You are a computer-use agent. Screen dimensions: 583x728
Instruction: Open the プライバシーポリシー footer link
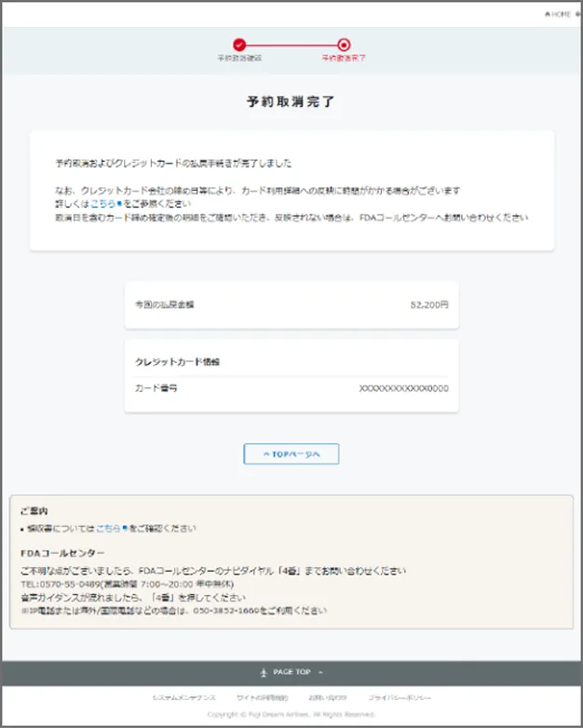[398, 697]
